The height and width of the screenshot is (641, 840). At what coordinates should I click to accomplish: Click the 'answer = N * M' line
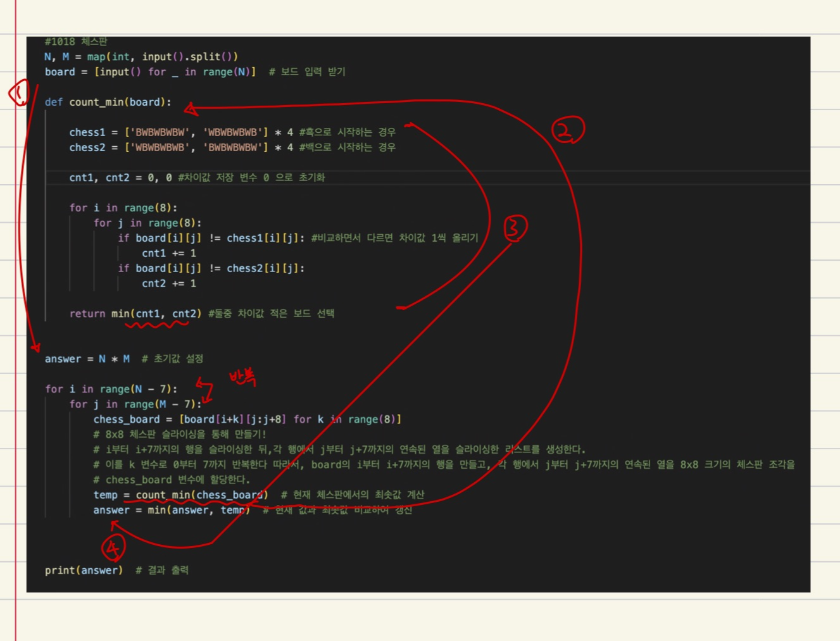(x=87, y=359)
